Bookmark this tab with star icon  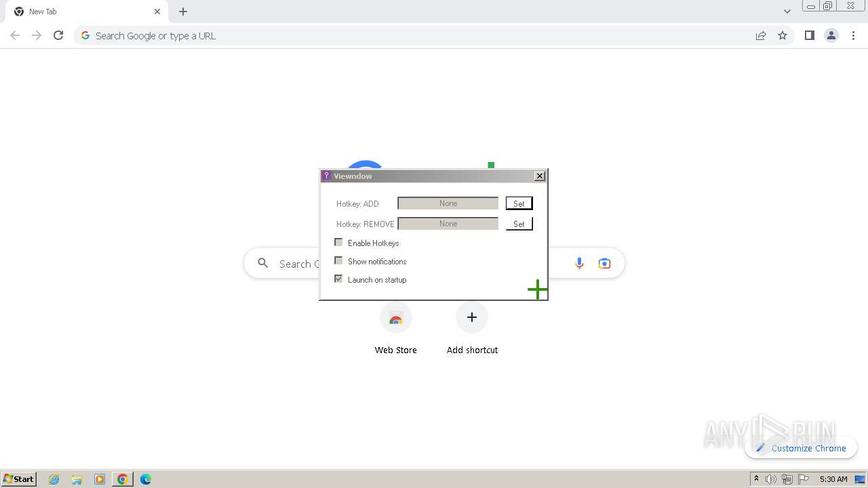(x=783, y=35)
